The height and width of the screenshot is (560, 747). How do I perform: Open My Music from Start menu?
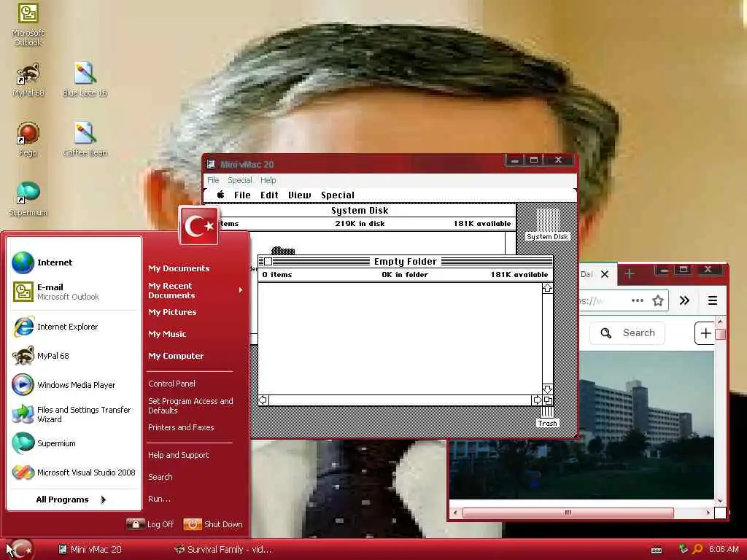167,334
